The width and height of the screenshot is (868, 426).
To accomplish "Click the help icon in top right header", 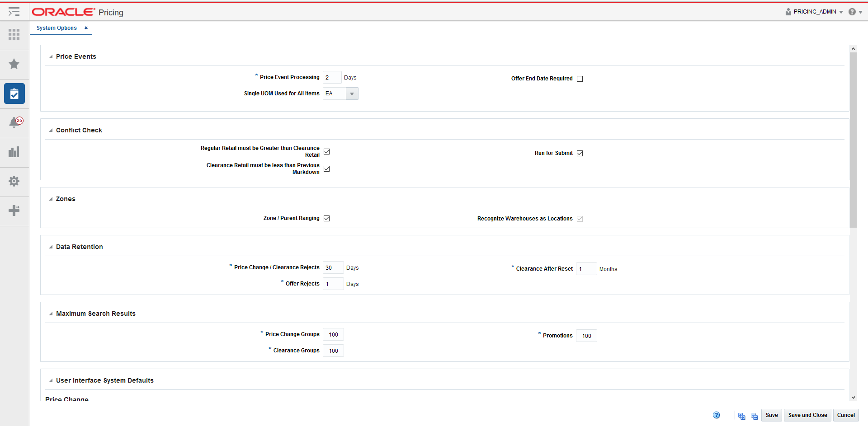I will click(852, 12).
